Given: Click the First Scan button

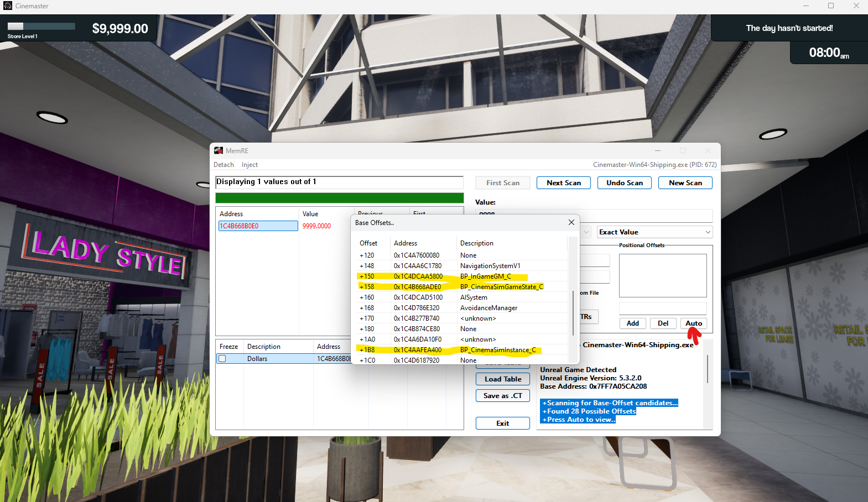Looking at the screenshot, I should coord(503,183).
